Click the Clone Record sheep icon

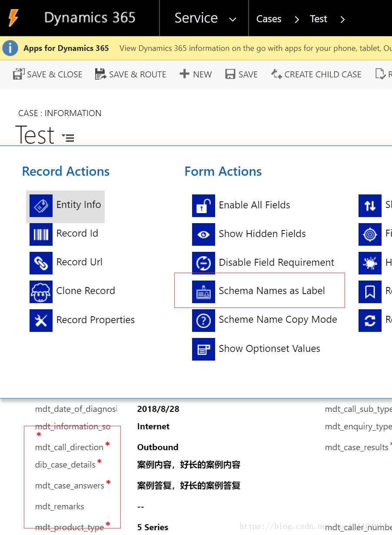click(41, 292)
